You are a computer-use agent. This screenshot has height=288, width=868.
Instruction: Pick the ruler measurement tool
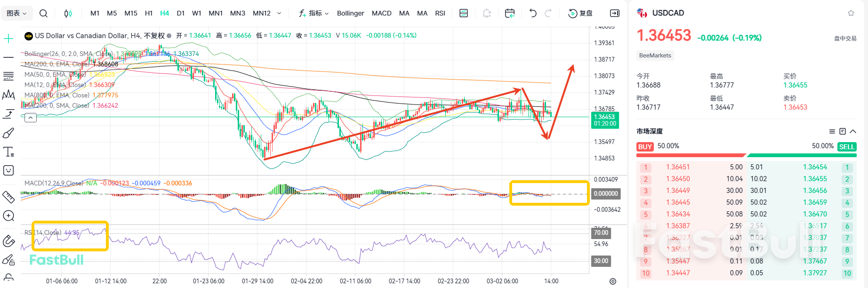[x=8, y=197]
